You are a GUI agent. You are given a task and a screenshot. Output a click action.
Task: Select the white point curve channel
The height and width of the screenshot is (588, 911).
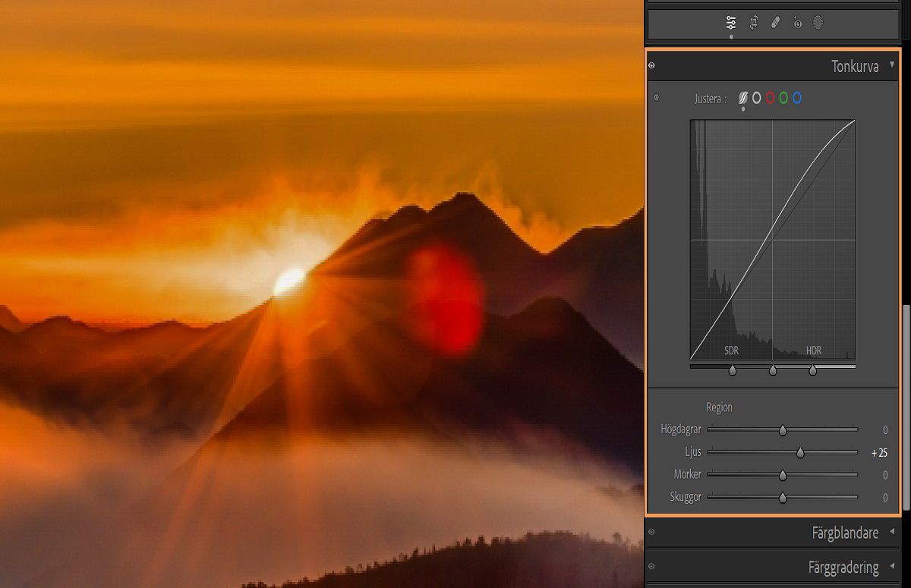click(756, 98)
